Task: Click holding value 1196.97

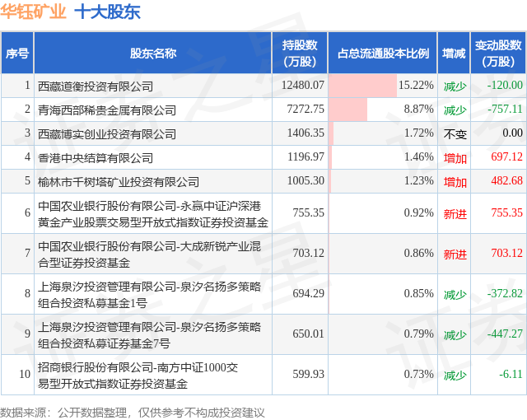Action: 305,156
